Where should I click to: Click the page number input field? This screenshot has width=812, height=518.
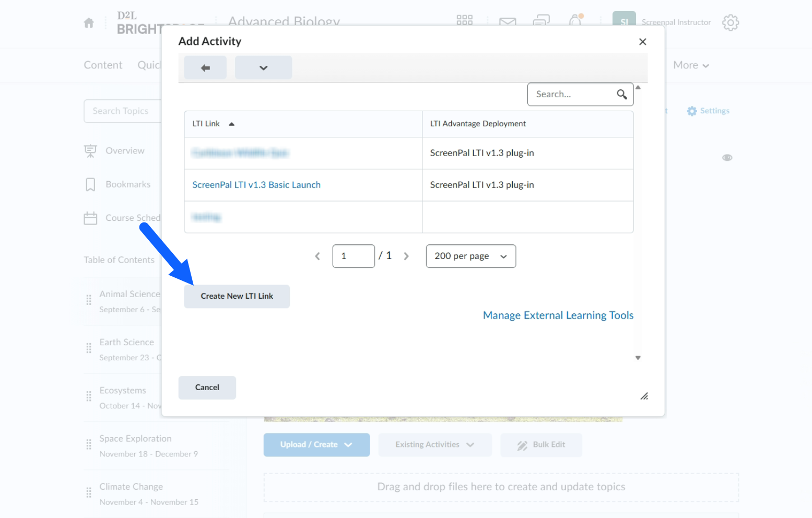coord(354,256)
